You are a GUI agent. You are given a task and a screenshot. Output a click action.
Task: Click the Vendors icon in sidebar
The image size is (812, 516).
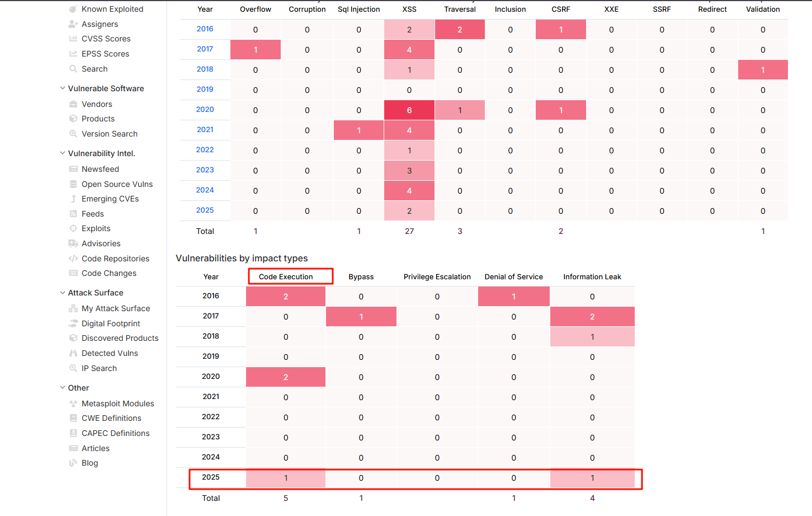point(73,104)
